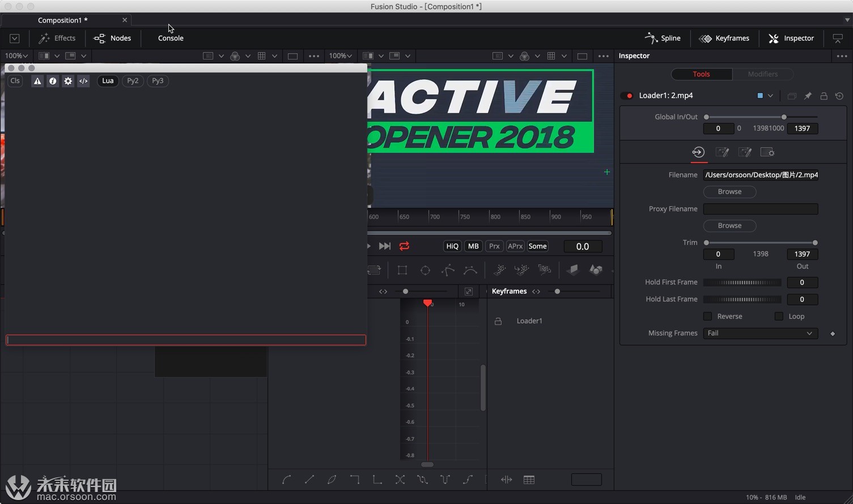Open the checkbox layout dropdown beside Effects

15,39
